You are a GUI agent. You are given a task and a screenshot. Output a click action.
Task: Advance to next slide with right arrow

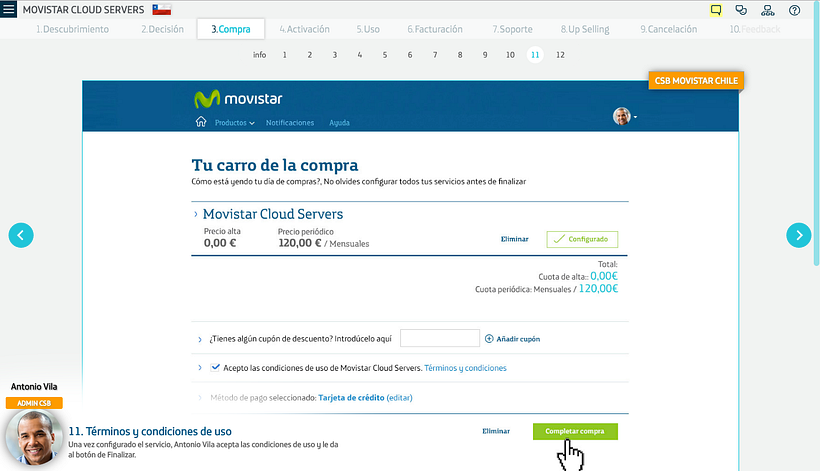coord(798,235)
